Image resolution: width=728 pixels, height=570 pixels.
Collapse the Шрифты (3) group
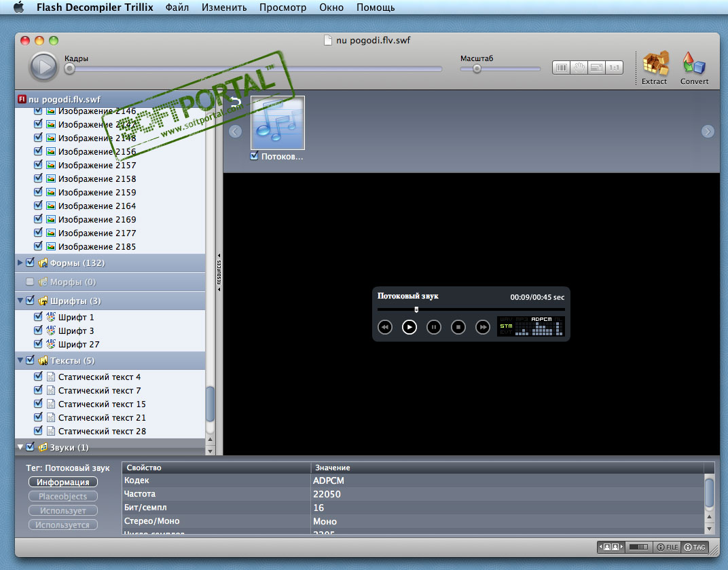(20, 301)
